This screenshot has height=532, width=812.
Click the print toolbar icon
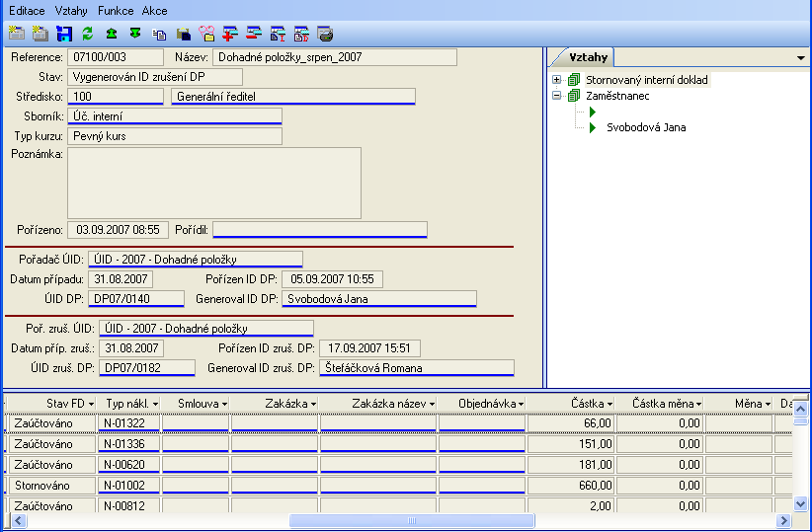[325, 35]
